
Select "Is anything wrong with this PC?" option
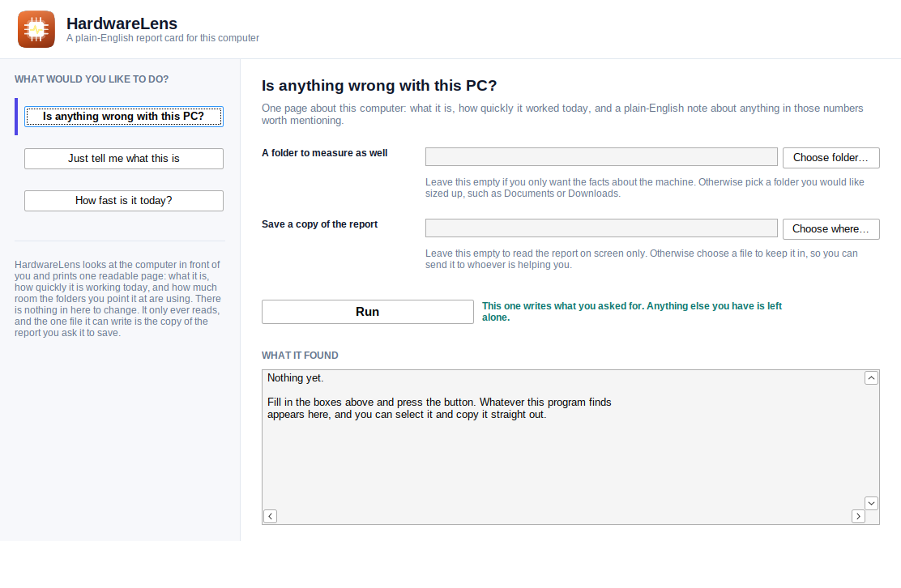click(123, 117)
